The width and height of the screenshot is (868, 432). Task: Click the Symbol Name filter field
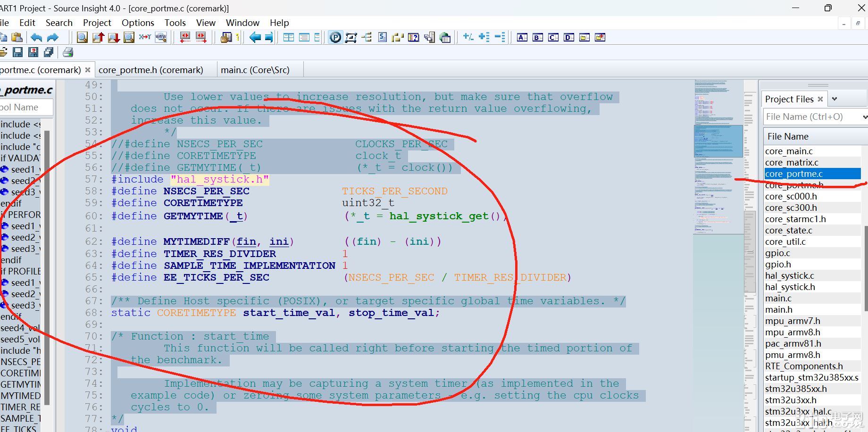pos(26,107)
